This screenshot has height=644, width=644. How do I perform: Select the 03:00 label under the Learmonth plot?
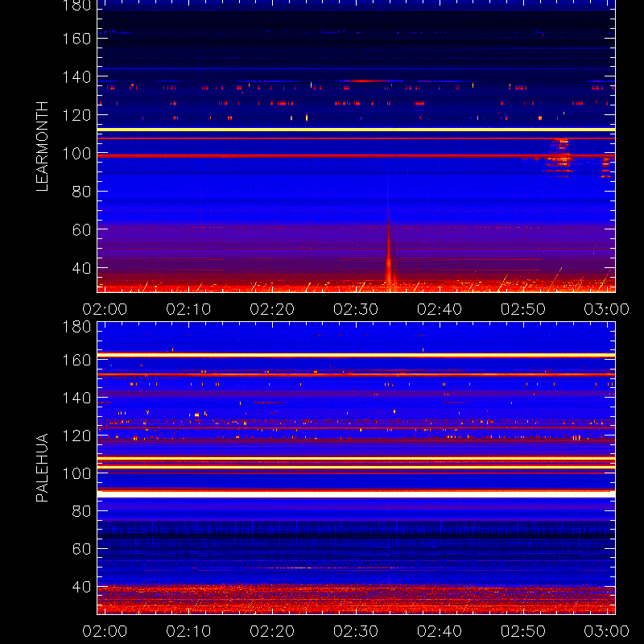pos(607,309)
